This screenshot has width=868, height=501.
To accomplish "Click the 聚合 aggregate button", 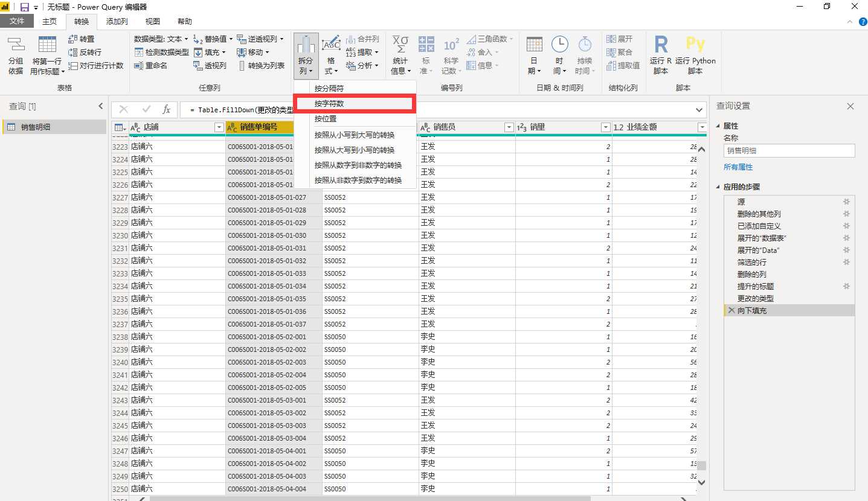I will (x=620, y=52).
